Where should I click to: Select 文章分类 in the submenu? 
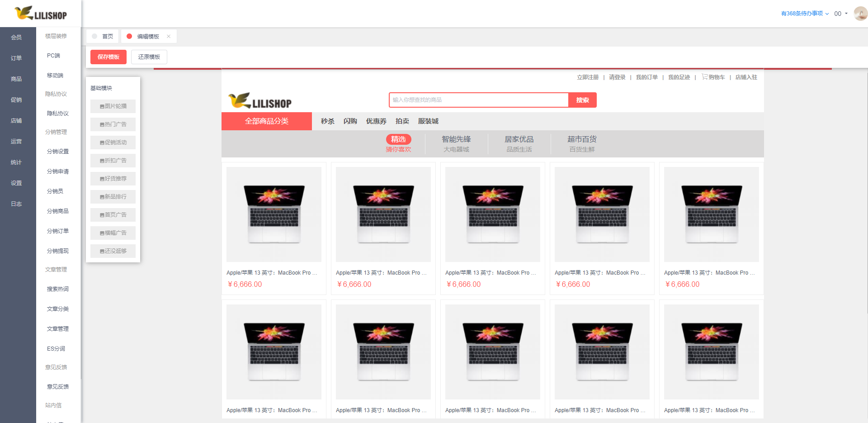coord(58,309)
